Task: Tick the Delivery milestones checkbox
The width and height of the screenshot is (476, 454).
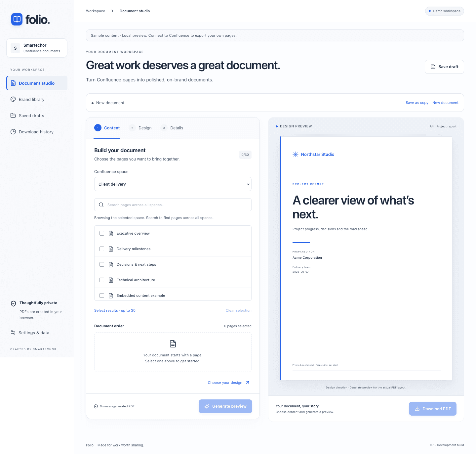Action: [x=102, y=249]
